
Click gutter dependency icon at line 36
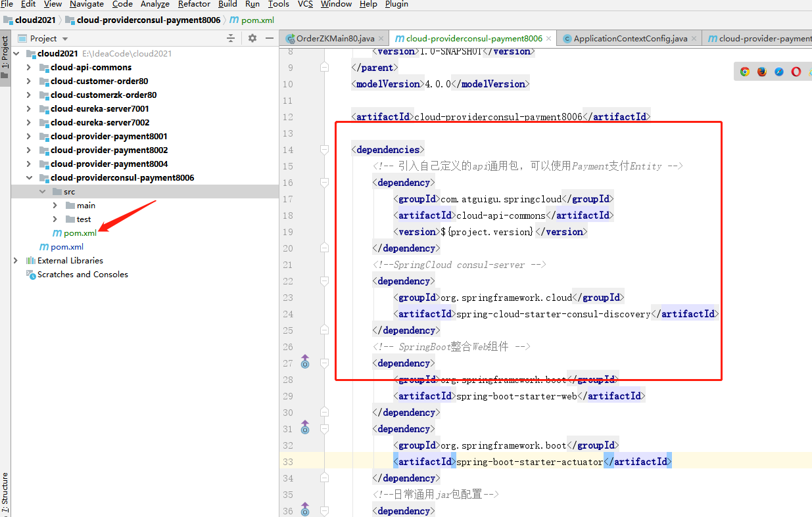305,510
